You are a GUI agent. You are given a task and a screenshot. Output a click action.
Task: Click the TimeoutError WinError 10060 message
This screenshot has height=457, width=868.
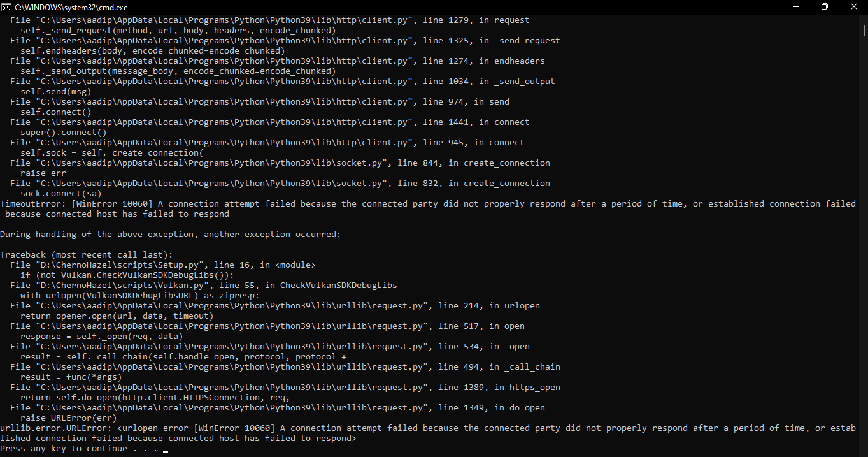[x=255, y=203]
